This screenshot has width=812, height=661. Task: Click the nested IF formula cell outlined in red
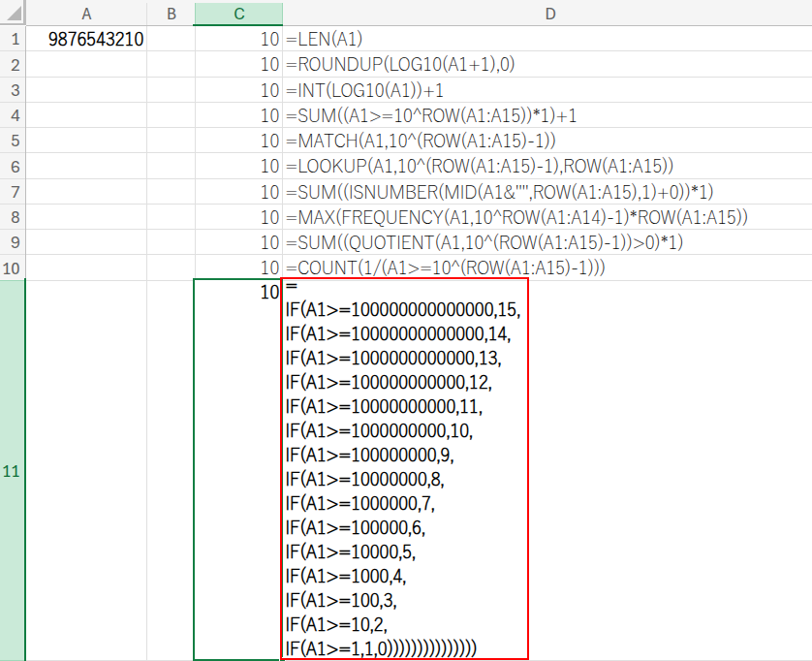point(405,470)
